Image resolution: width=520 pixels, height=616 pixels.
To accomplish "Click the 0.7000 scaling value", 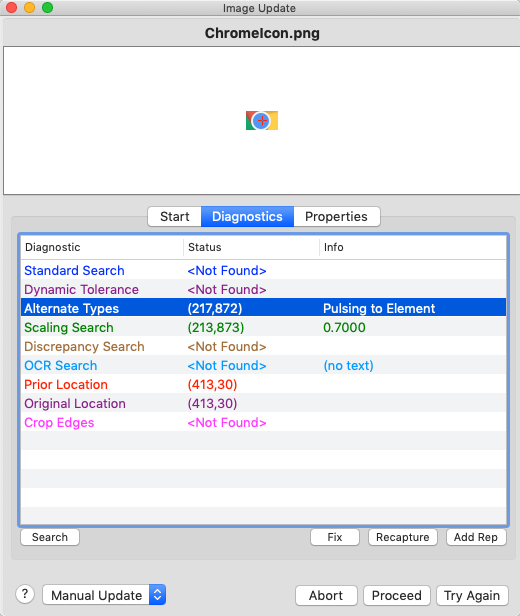I will [344, 327].
